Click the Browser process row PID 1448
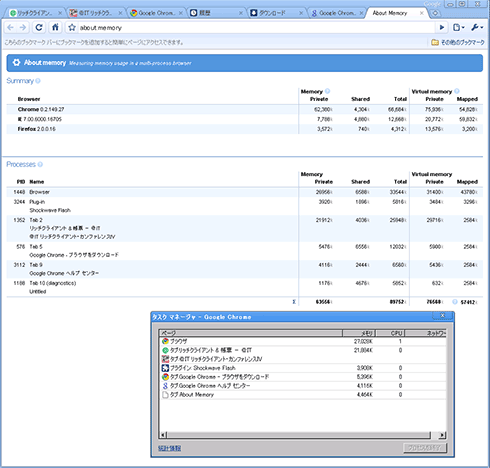Viewport: 490px width, 468px height. [244, 192]
